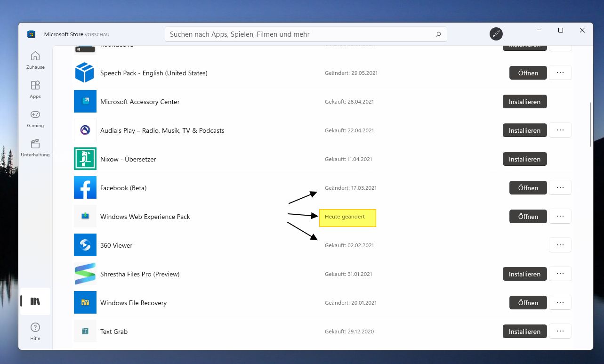Select Audials Play – Radio, Musik title

pyautogui.click(x=162, y=130)
